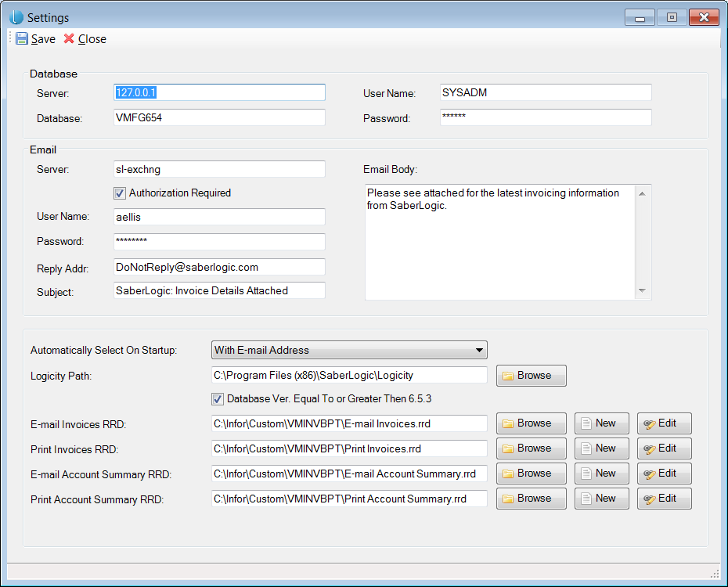The height and width of the screenshot is (587, 728).
Task: Click New for Print Account Summary RRD
Action: [601, 499]
